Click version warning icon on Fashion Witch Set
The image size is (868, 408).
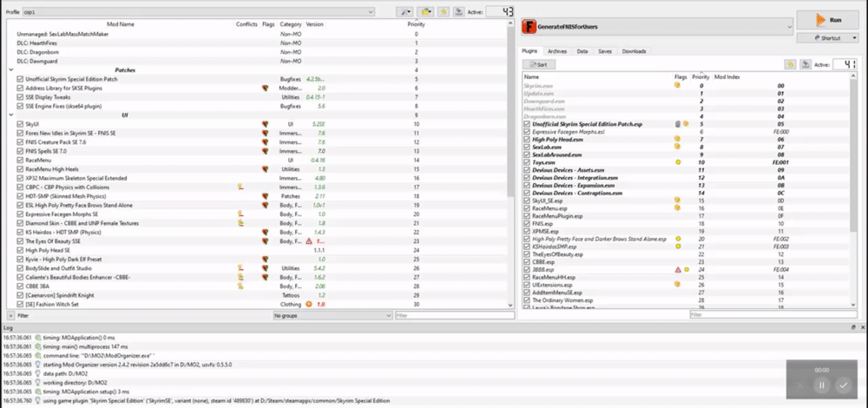pos(309,305)
